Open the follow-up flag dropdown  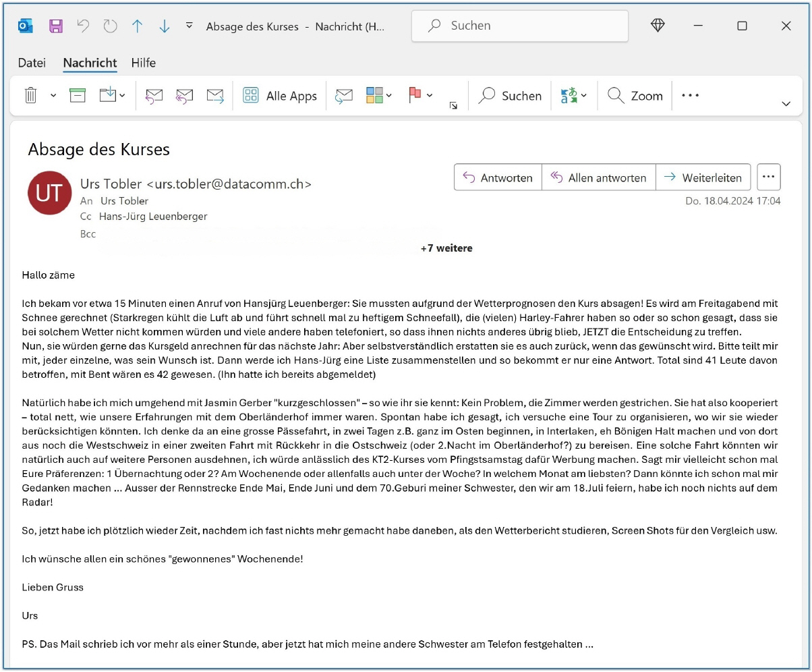[430, 96]
